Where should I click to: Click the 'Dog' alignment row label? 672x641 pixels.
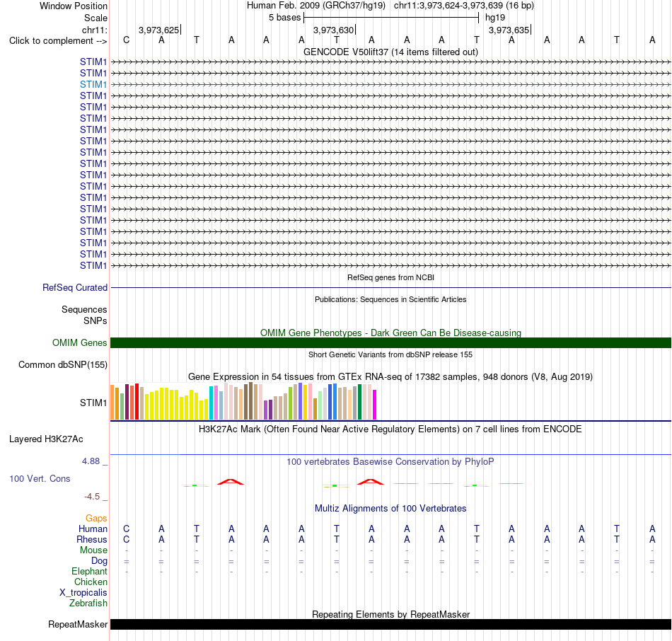tap(99, 561)
